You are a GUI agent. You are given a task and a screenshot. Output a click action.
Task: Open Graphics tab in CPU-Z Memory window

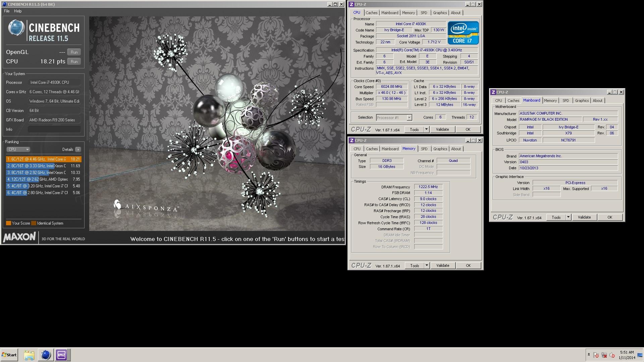[440, 149]
